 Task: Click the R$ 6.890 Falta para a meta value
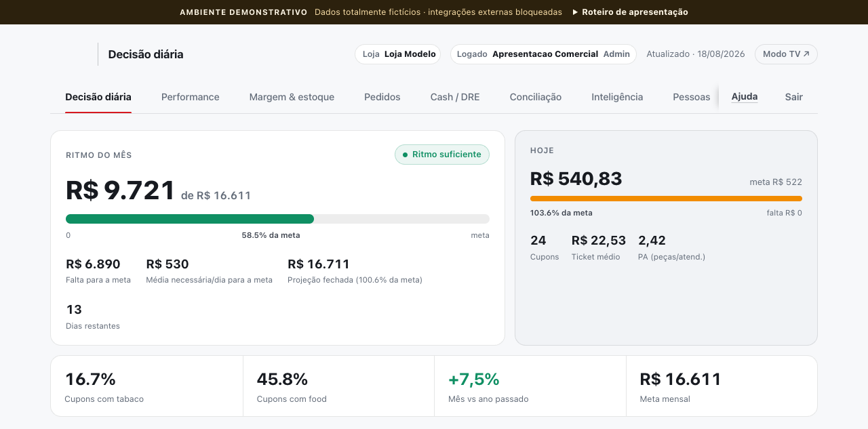tap(93, 264)
